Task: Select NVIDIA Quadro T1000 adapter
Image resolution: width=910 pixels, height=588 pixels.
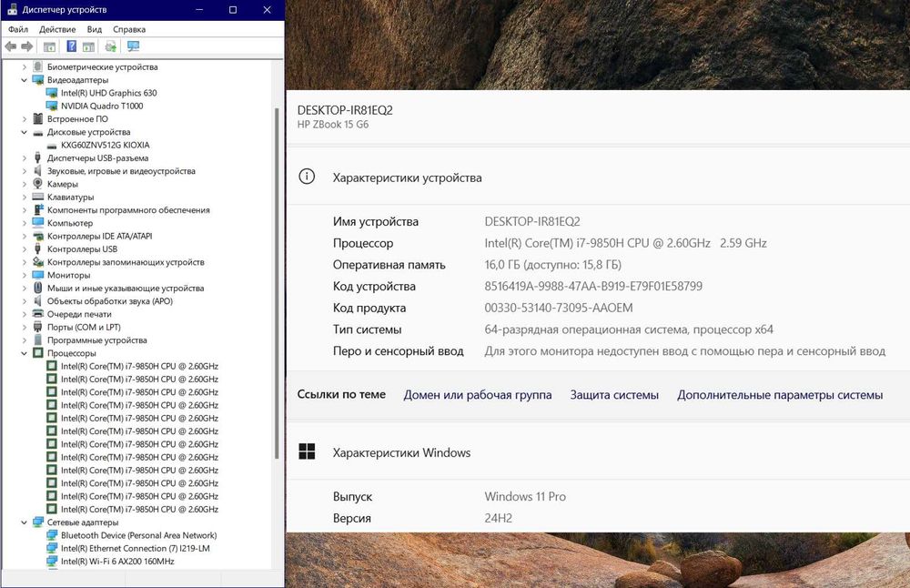Action: point(102,106)
